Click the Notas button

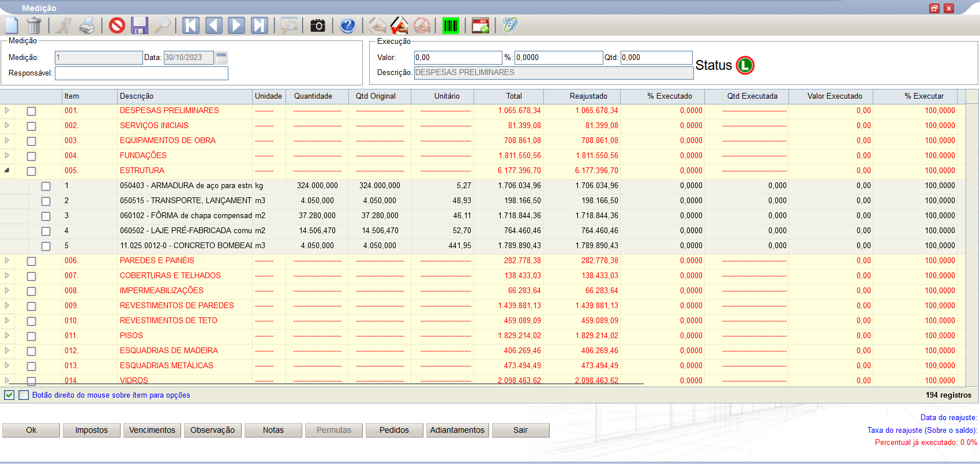tap(273, 430)
